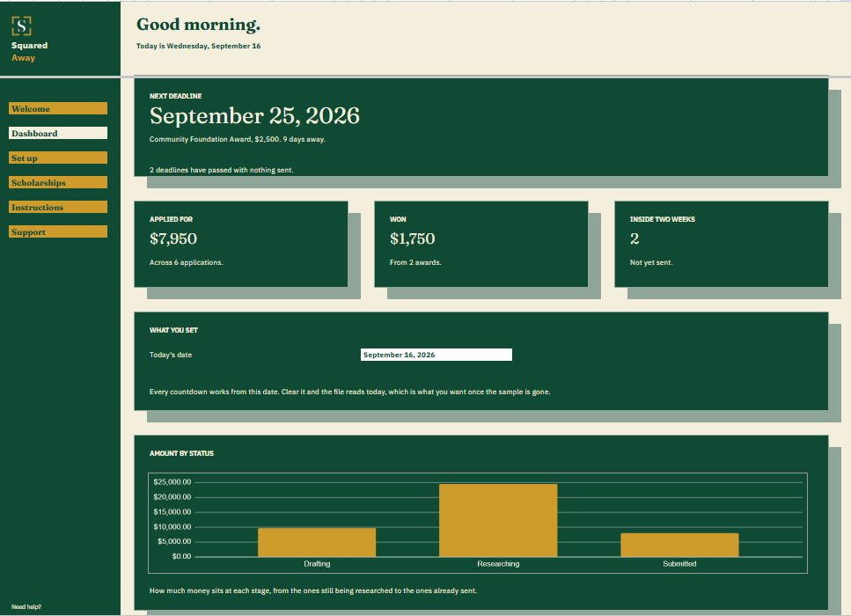Click 'From 2 awards.' text
Screen dimensions: 851x616
click(x=415, y=262)
